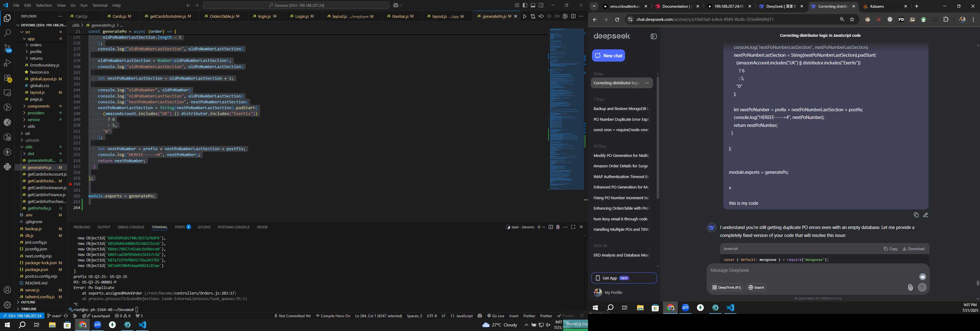Switch to PROBLEMS panel tab
Image resolution: width=980 pixels, height=331 pixels.
tap(82, 227)
